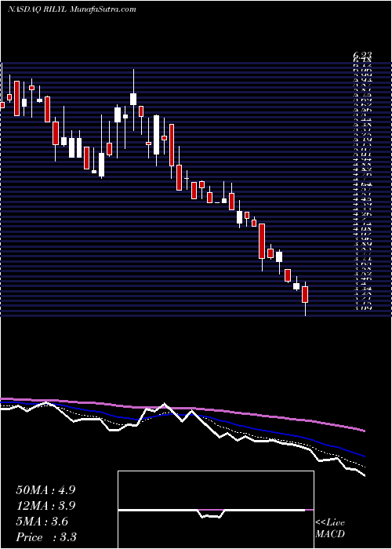
Task: Click the Price : 3.3 label
Action: point(46,537)
